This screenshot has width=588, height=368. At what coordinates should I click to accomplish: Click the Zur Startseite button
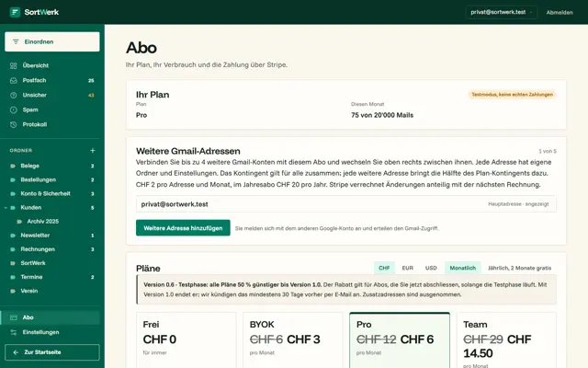pos(52,352)
